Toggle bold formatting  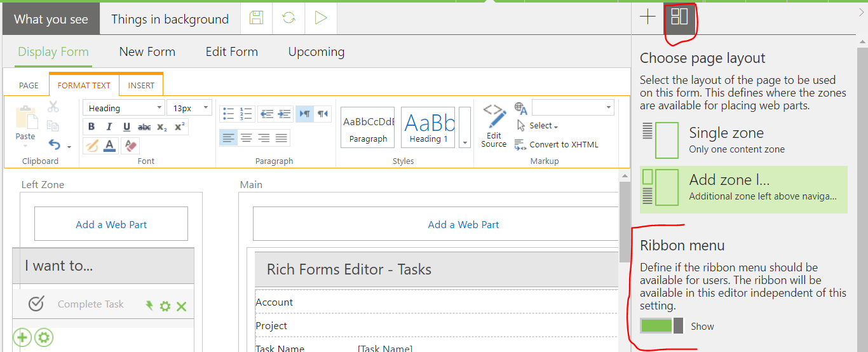tap(92, 127)
